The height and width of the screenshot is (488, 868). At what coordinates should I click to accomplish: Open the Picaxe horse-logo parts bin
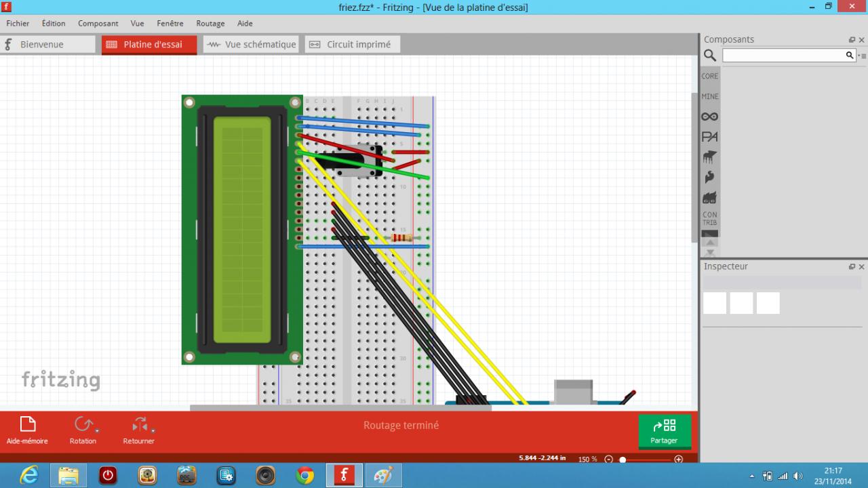point(709,157)
